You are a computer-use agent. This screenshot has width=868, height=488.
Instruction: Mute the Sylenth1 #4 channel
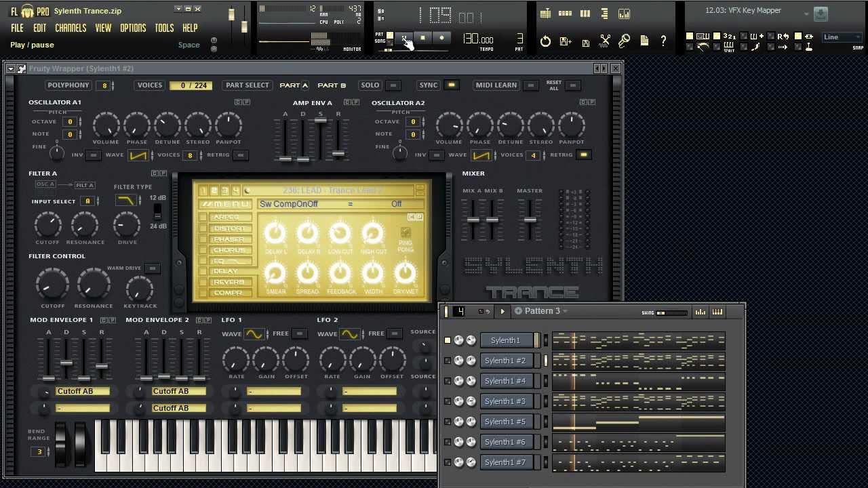(x=448, y=381)
